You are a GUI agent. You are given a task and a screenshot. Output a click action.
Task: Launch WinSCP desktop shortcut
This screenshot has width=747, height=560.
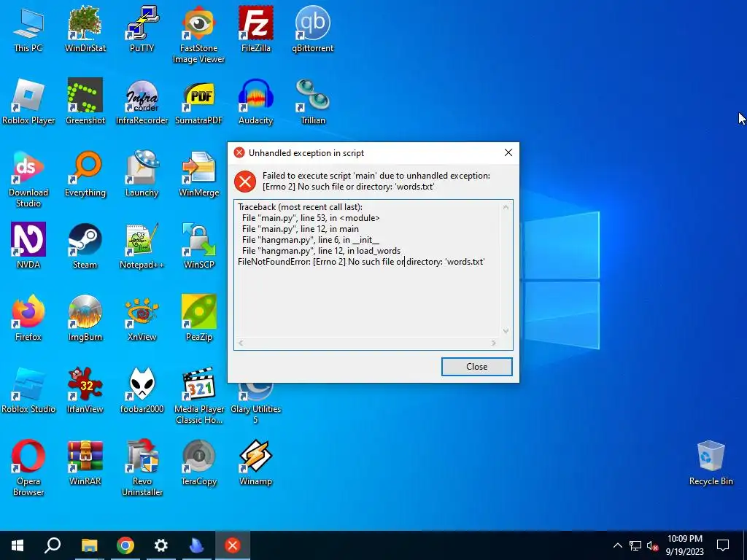point(198,246)
